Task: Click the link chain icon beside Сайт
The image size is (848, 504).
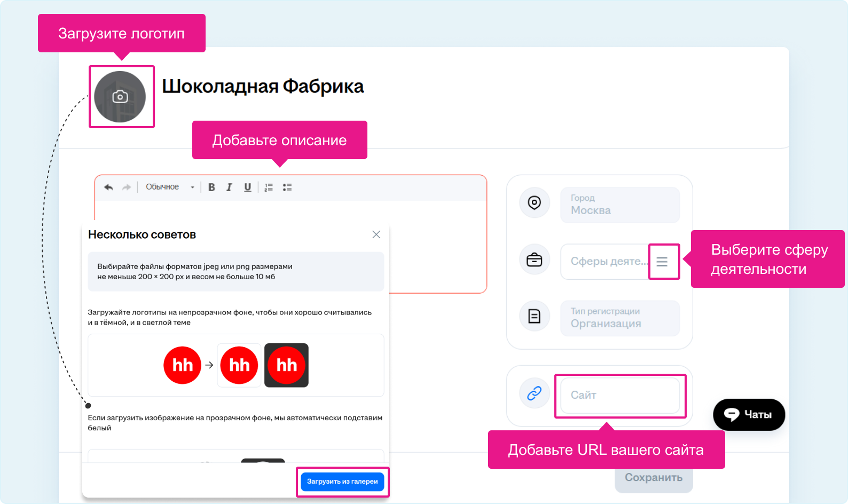Action: pos(535,393)
